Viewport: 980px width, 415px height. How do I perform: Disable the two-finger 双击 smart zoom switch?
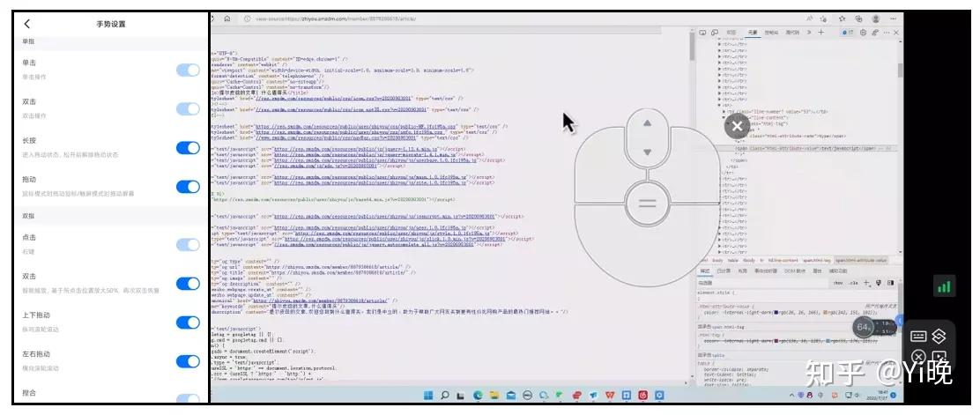point(188,283)
